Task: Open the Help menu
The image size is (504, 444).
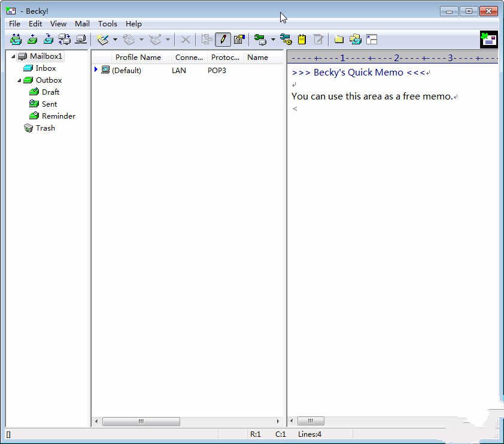Action: coord(133,24)
